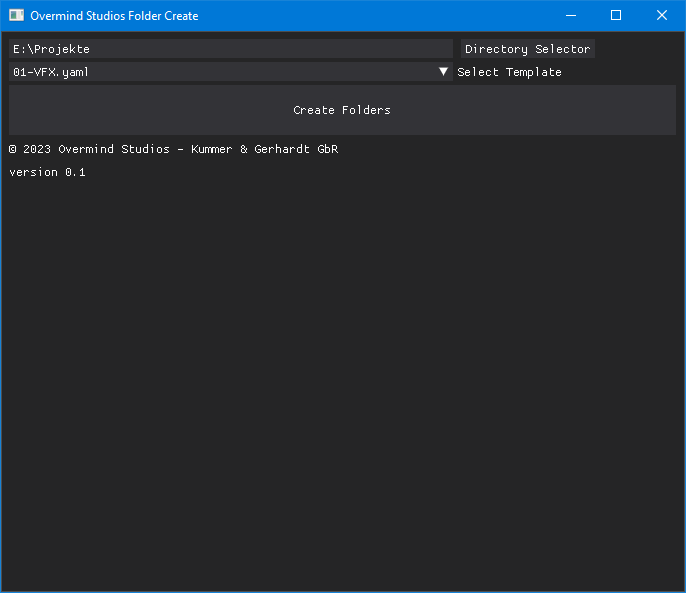Minimize the Overmind Studios Folder Create window
The image size is (686, 593).
(570, 15)
